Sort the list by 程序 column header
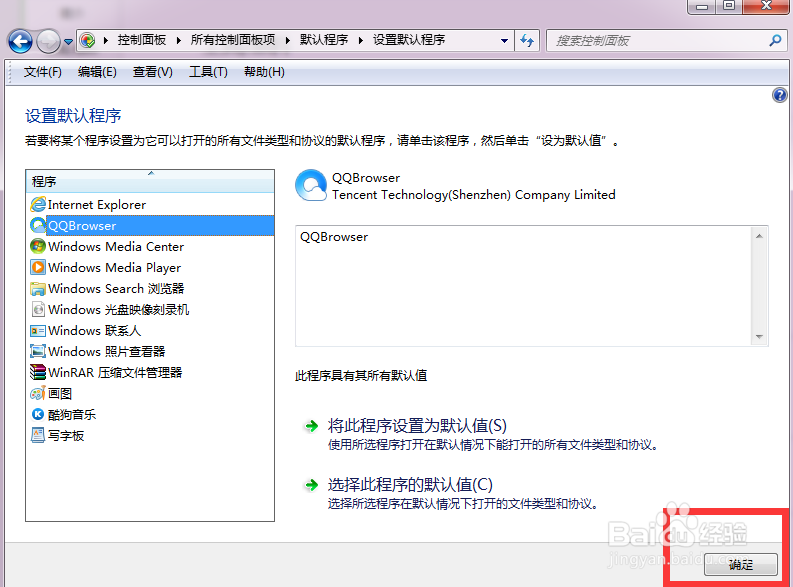This screenshot has height=587, width=793. point(150,182)
